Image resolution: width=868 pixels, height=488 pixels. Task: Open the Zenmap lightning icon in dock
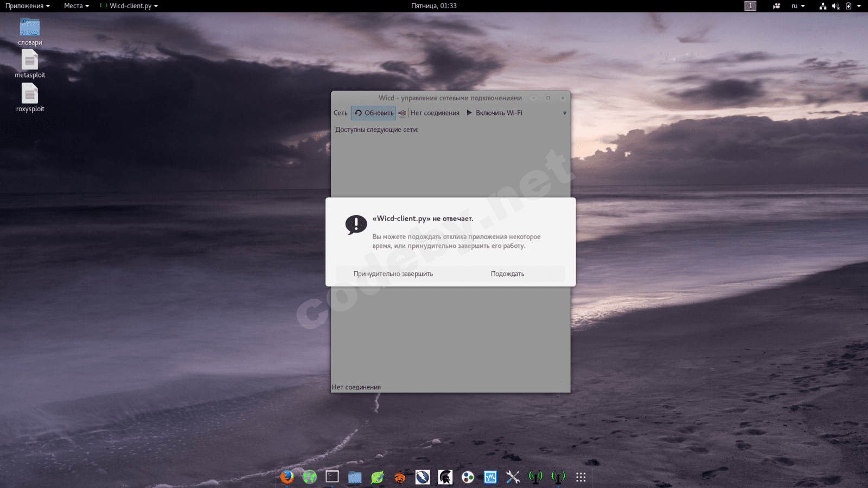pyautogui.click(x=423, y=477)
